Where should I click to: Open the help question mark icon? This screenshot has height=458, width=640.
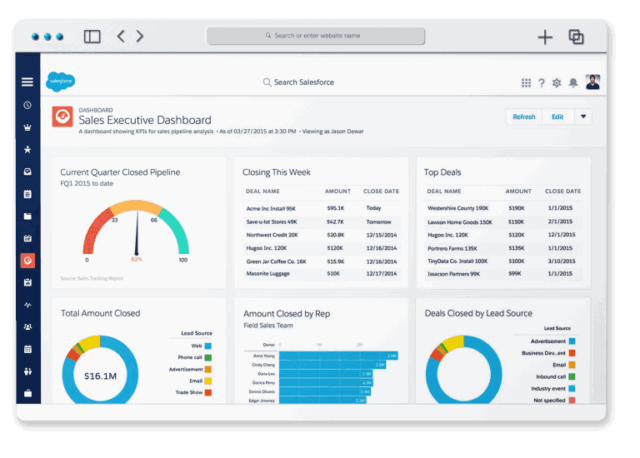pyautogui.click(x=542, y=83)
